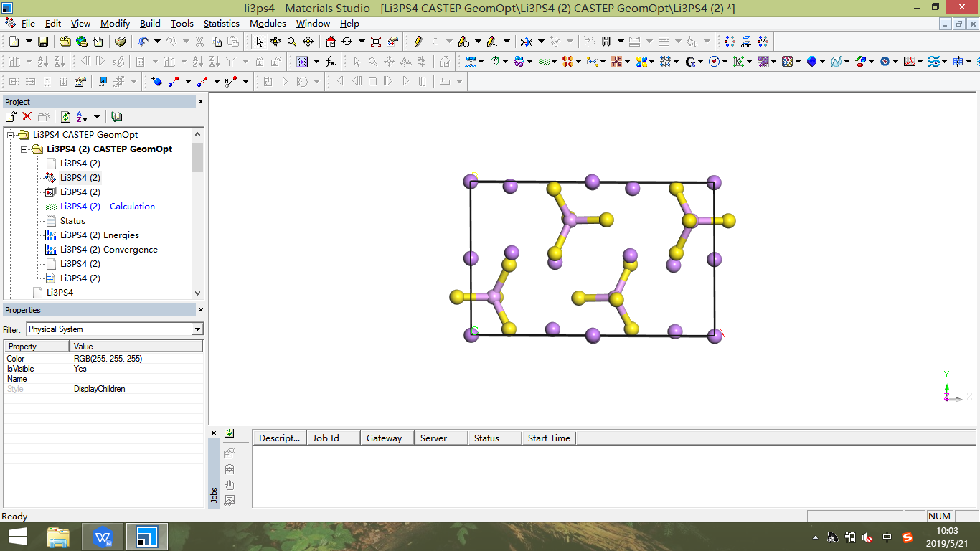Open the dropdown arrow beside the New document icon
Image resolution: width=980 pixels, height=551 pixels.
pyautogui.click(x=27, y=42)
